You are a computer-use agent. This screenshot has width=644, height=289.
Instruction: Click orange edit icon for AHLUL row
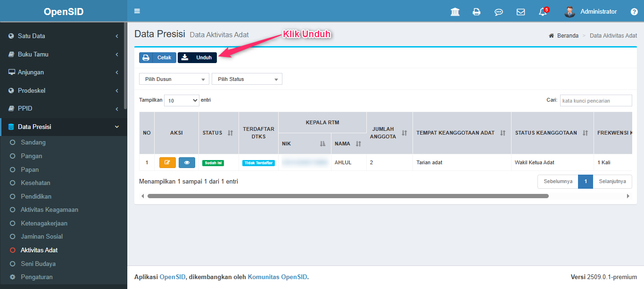pyautogui.click(x=167, y=162)
